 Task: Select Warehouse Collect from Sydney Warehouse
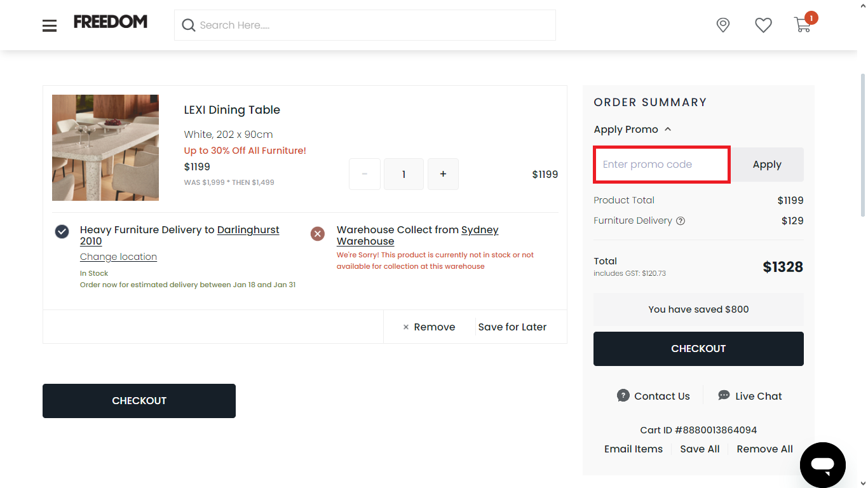click(x=318, y=233)
